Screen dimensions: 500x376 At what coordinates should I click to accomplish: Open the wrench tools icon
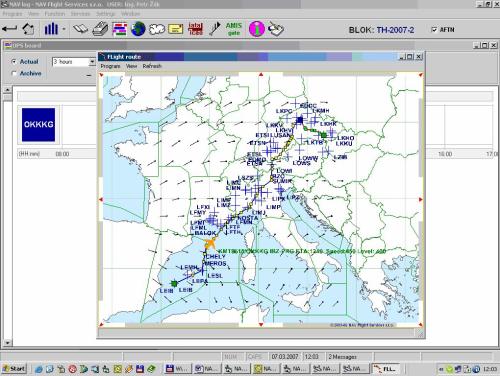215,29
